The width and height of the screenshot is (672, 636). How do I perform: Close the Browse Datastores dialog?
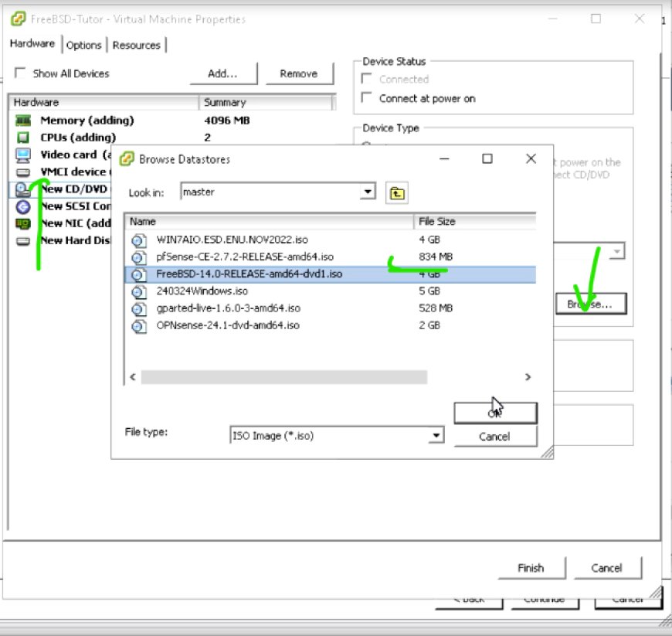coord(531,159)
